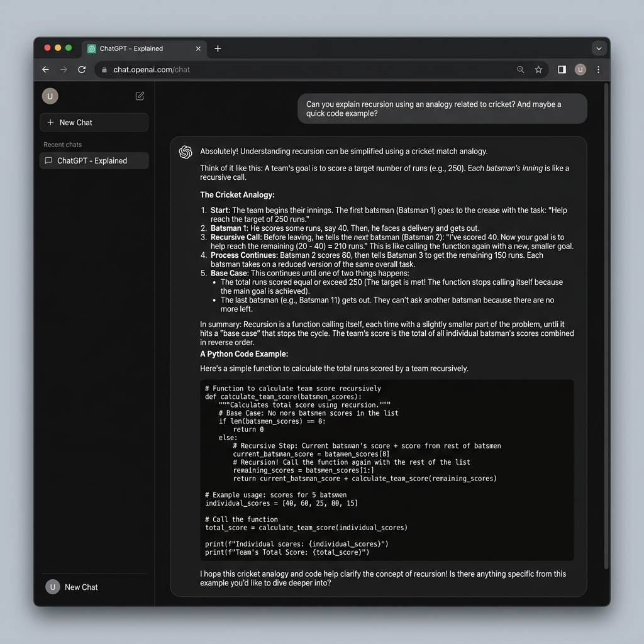Click the user's cricket recursion question bubble

pyautogui.click(x=442, y=109)
